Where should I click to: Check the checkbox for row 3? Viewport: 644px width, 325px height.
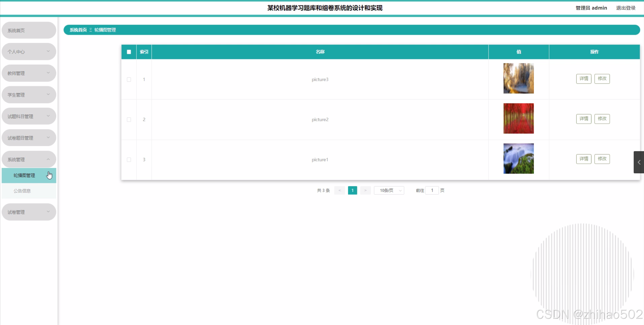pos(129,160)
